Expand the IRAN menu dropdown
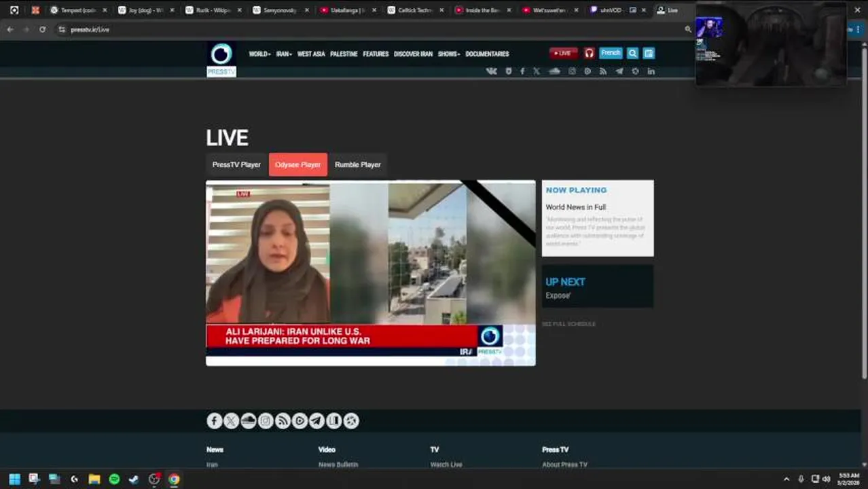 tap(284, 54)
